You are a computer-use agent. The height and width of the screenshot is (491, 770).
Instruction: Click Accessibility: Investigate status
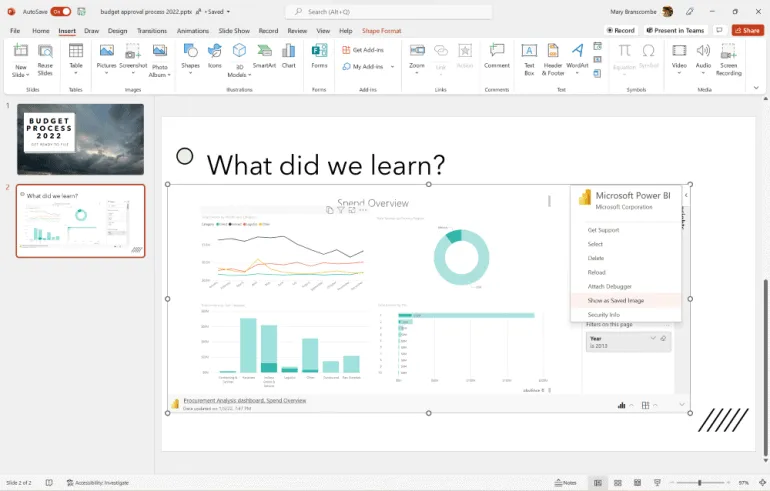tap(98, 483)
